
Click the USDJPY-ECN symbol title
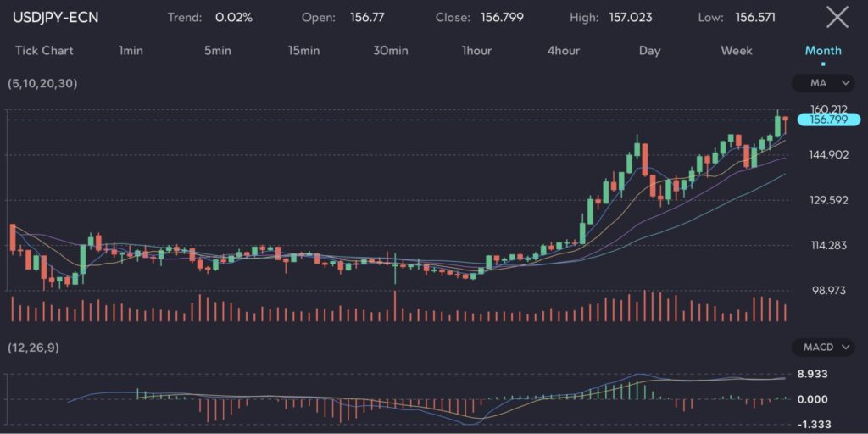pos(55,17)
